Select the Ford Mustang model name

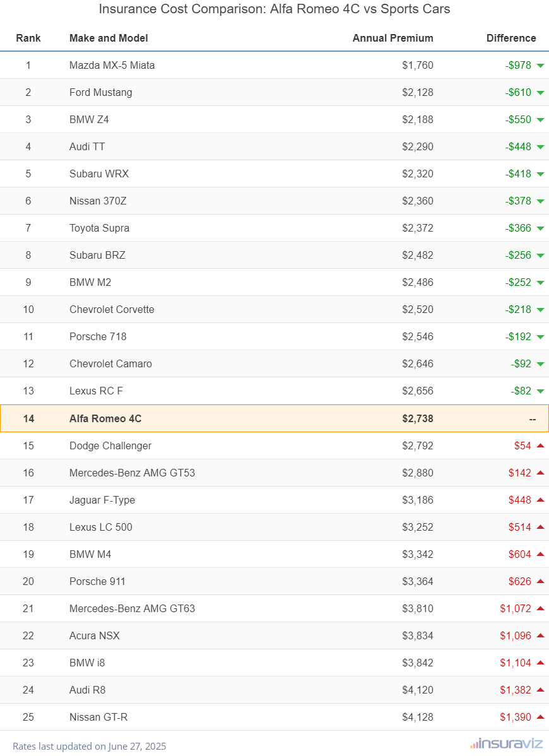pyautogui.click(x=101, y=92)
